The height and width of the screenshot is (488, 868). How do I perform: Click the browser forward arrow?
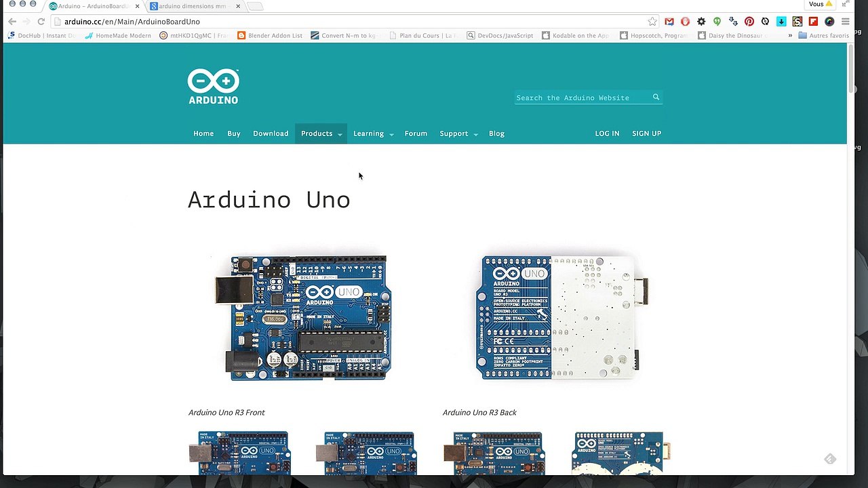[26, 22]
